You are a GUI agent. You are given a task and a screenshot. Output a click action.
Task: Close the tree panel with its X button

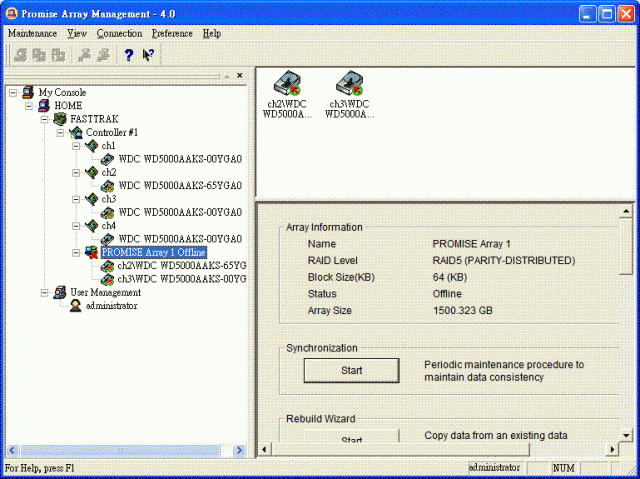point(240,75)
